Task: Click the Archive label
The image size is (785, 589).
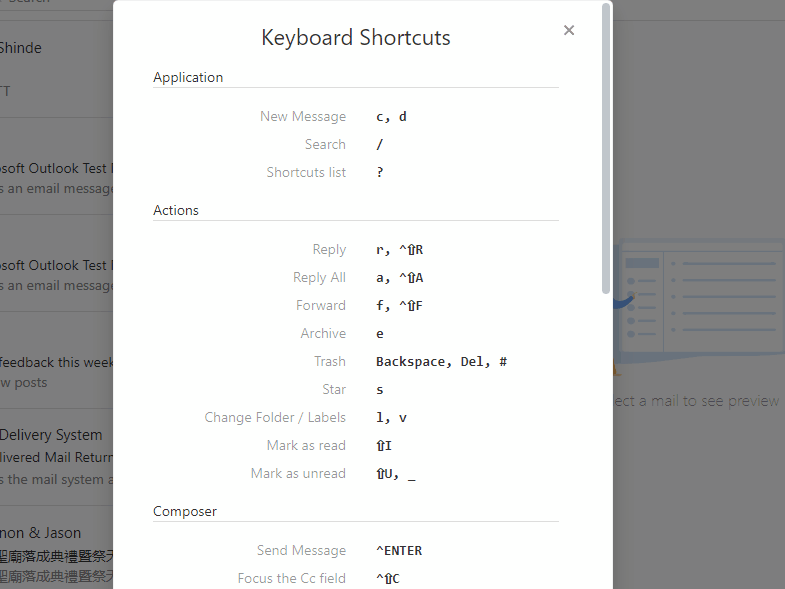Action: (x=323, y=334)
